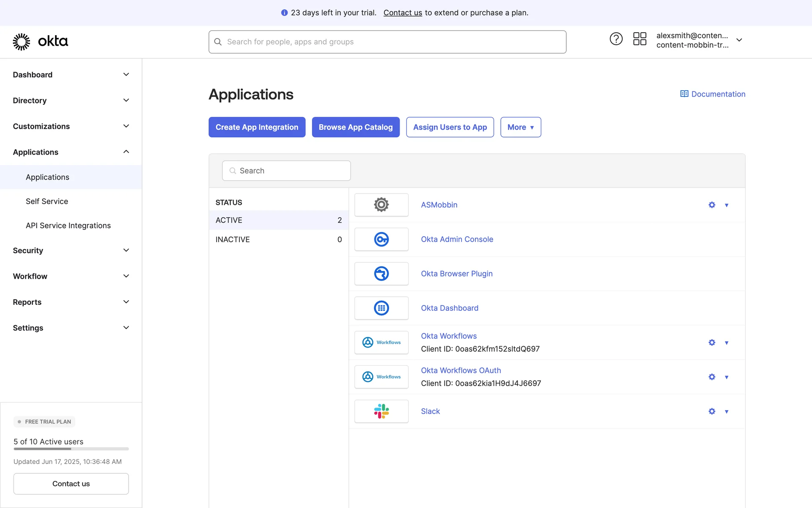Open the Documentation link
The width and height of the screenshot is (812, 508).
[x=713, y=94]
